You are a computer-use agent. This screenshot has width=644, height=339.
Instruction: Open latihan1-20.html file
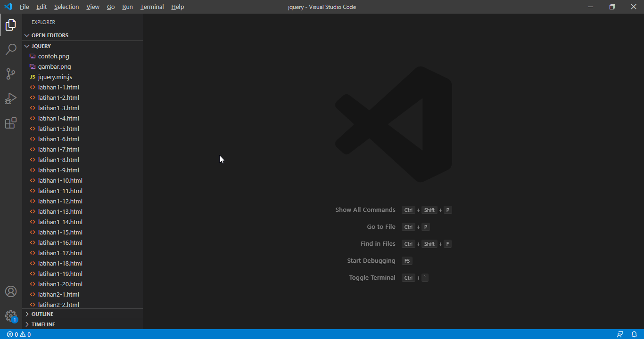pos(83,284)
